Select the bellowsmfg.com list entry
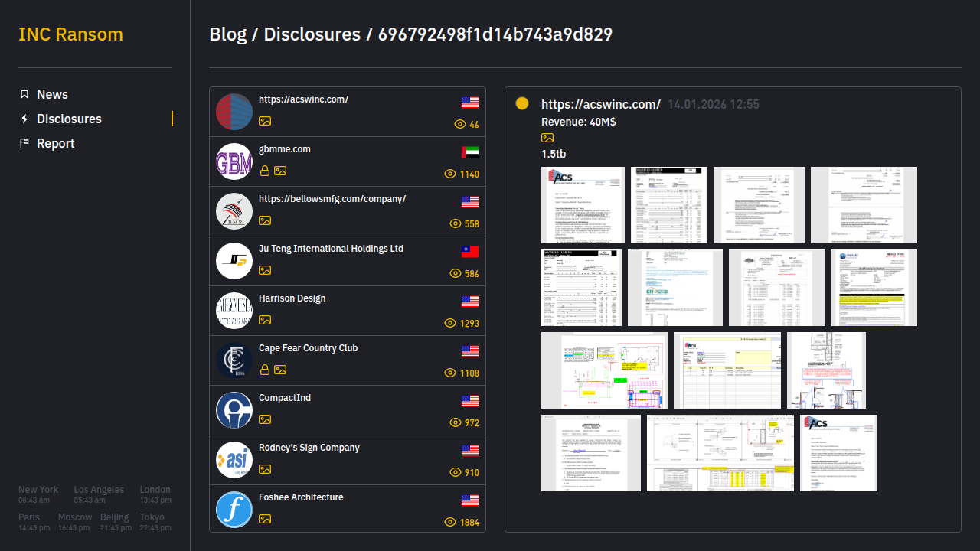 tap(332, 199)
